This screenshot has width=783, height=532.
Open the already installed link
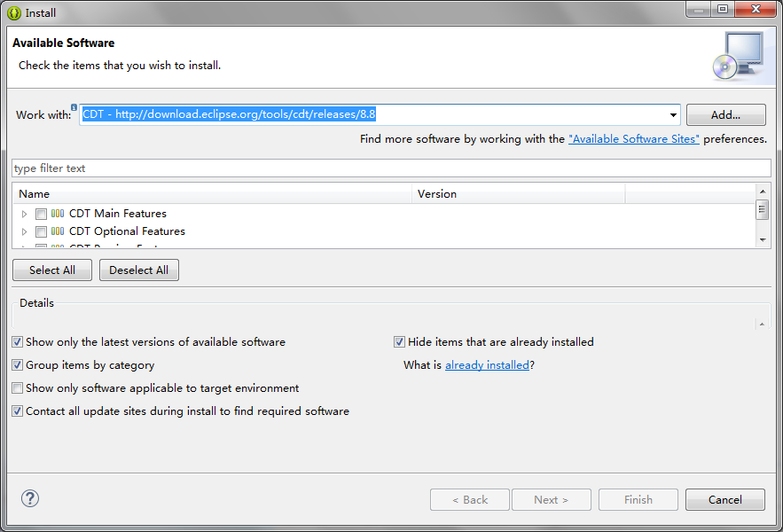pyautogui.click(x=487, y=365)
